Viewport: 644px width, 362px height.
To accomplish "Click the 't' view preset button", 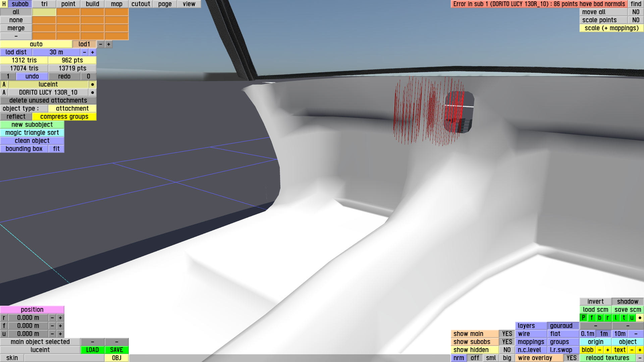I will click(624, 318).
